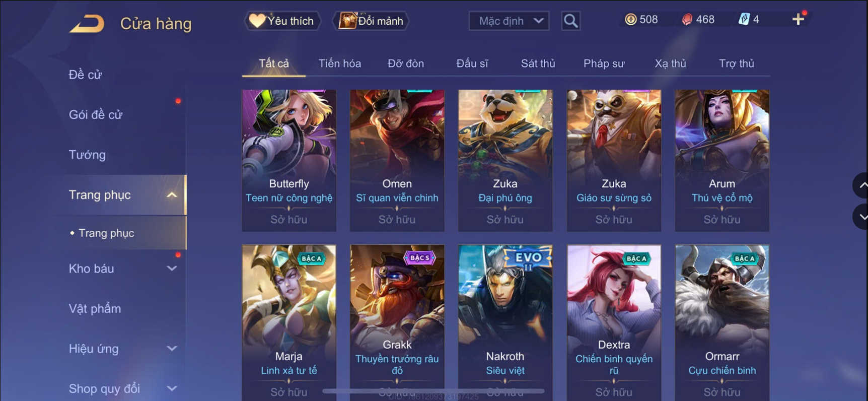Viewport: 868px width, 401px height.
Task: Click the back arrow icon beside Cửa hàng
Action: [x=87, y=23]
